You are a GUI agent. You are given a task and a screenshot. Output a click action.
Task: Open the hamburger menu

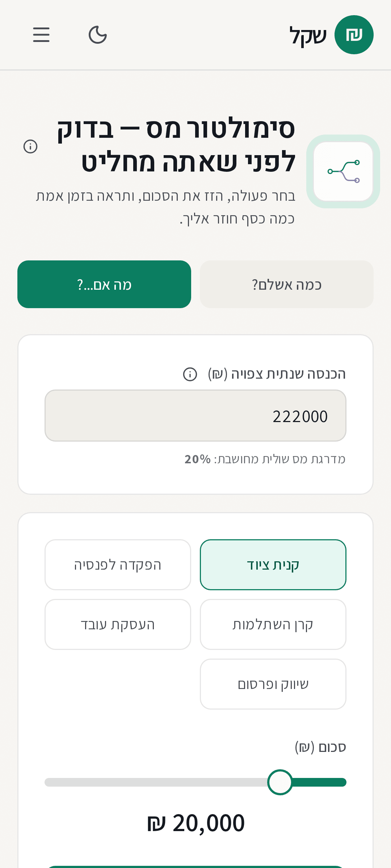[41, 35]
